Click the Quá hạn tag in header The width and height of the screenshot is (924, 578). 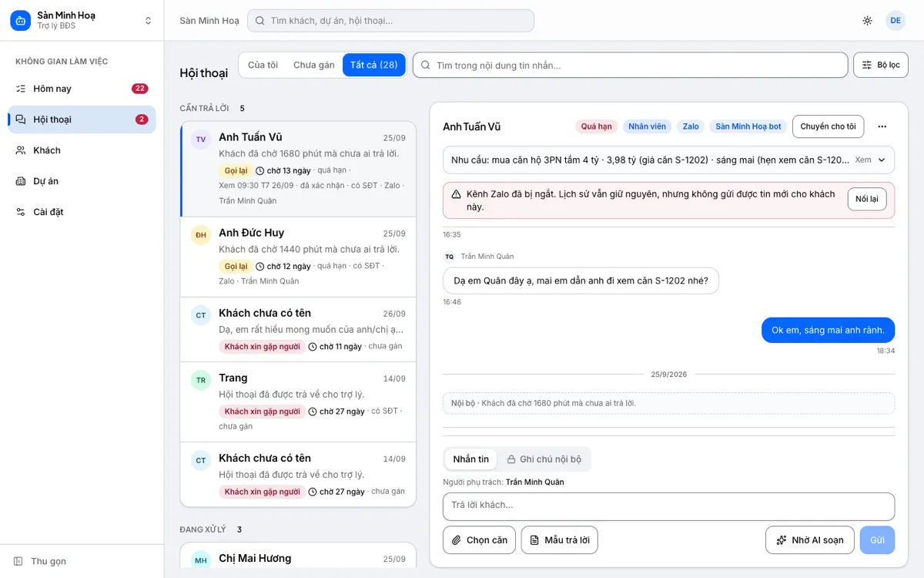tap(596, 126)
